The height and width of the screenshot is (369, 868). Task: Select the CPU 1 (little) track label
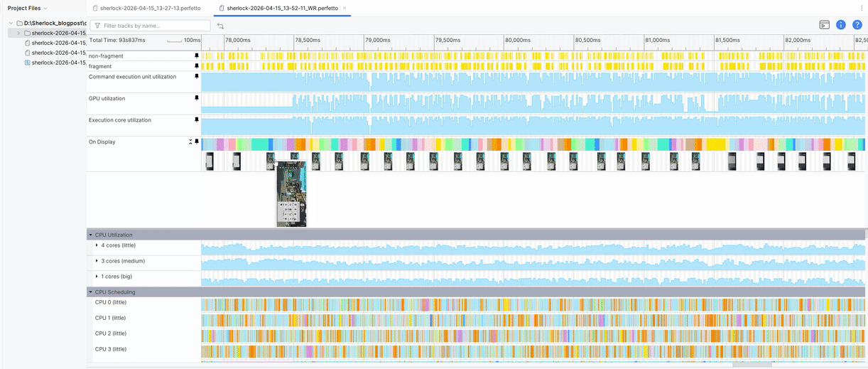pos(111,318)
